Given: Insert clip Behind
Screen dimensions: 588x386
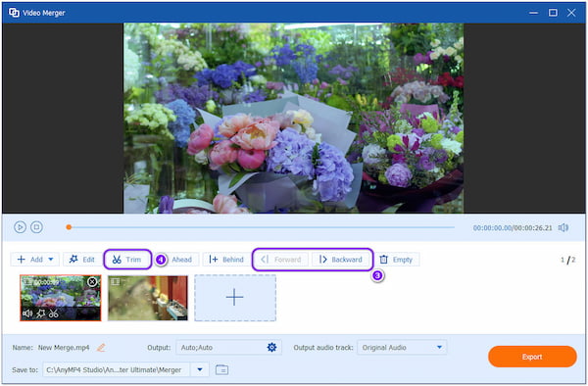Looking at the screenshot, I should tap(226, 260).
